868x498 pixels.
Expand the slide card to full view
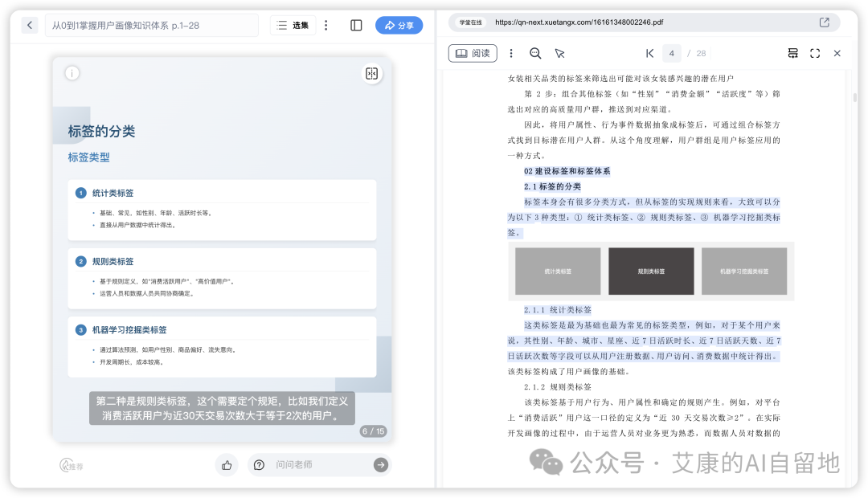click(371, 73)
